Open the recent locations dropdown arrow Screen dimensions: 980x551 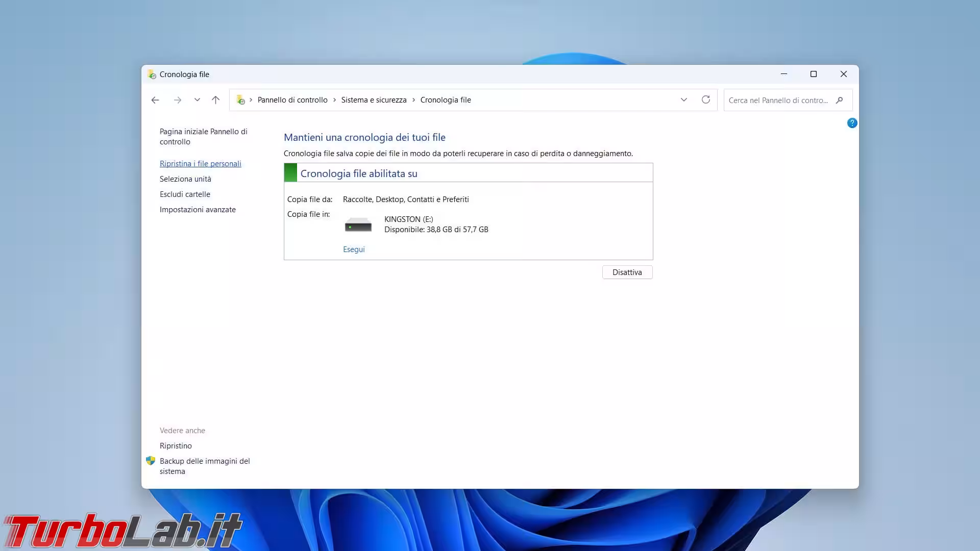(197, 100)
